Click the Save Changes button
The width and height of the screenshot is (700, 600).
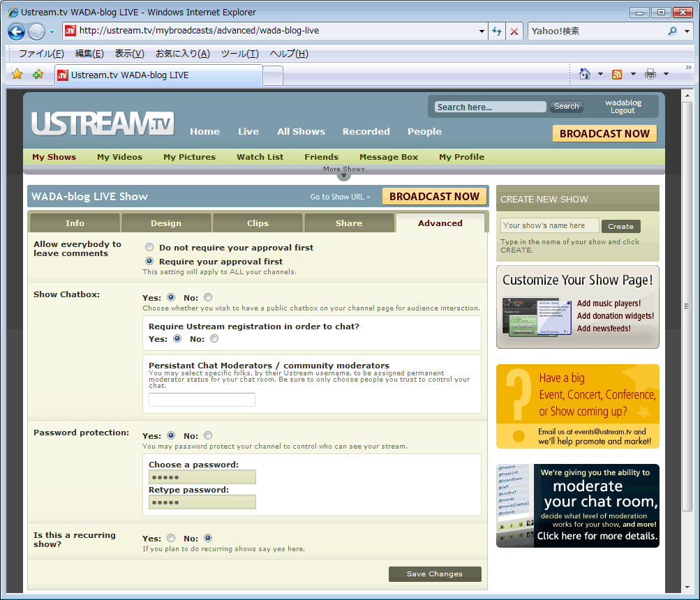tap(435, 574)
